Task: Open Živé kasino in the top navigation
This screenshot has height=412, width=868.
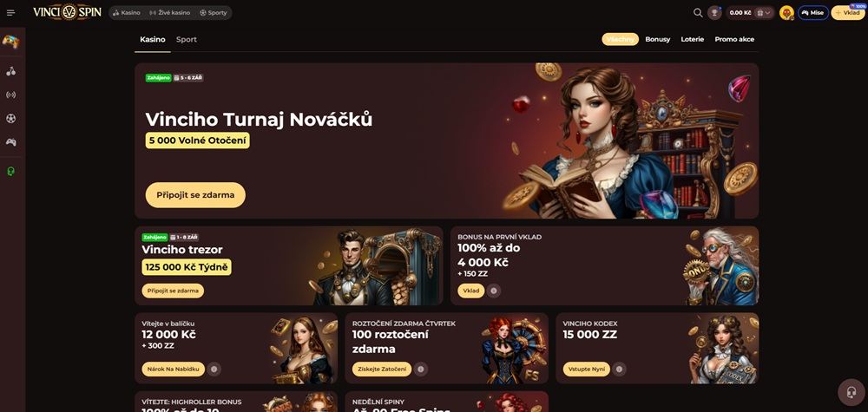Action: point(170,13)
